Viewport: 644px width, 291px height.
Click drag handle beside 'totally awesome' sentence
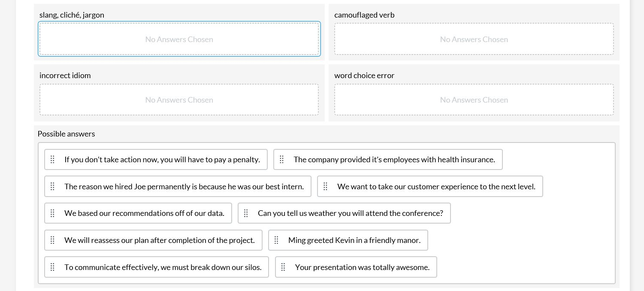(283, 267)
